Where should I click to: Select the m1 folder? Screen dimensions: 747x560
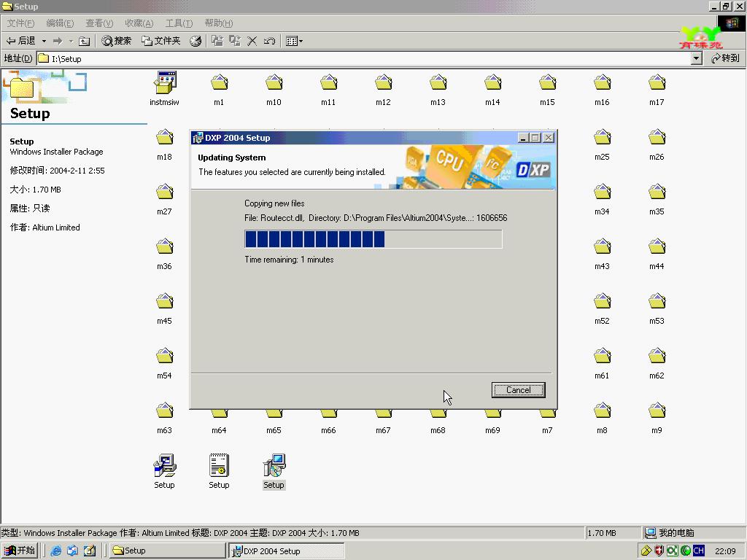coord(219,89)
